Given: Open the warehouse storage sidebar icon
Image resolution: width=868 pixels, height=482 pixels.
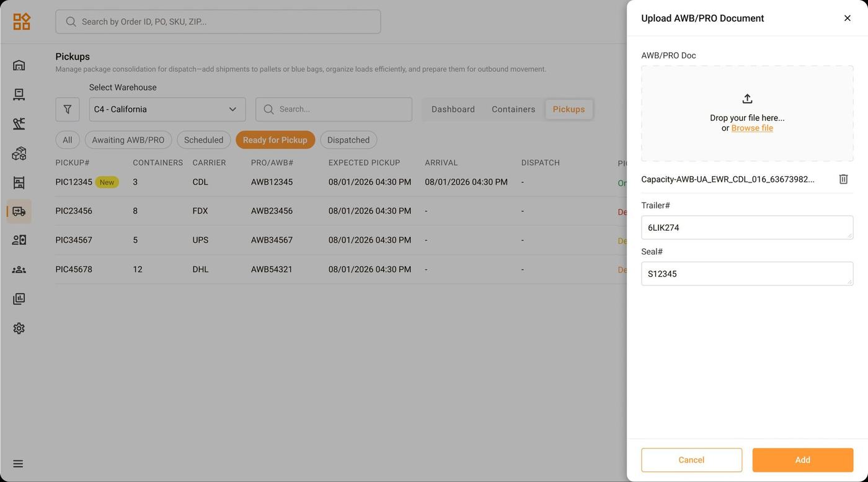Looking at the screenshot, I should (x=19, y=182).
